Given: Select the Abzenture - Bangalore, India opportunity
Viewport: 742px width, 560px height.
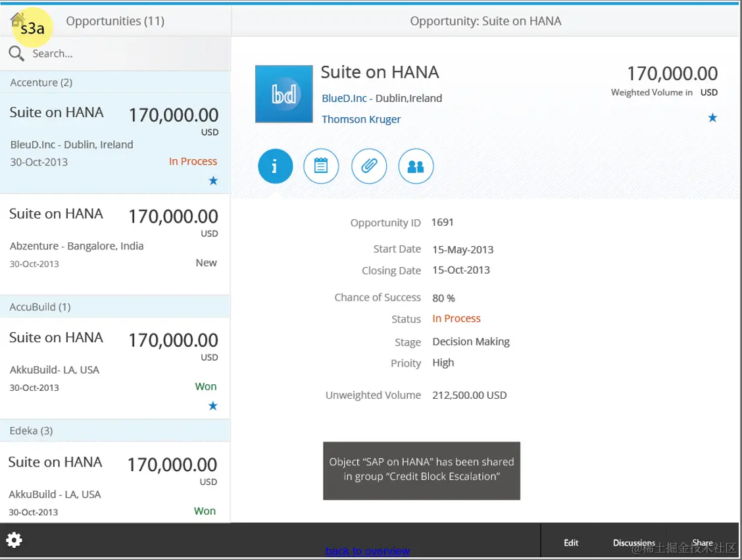Looking at the screenshot, I should (x=115, y=244).
